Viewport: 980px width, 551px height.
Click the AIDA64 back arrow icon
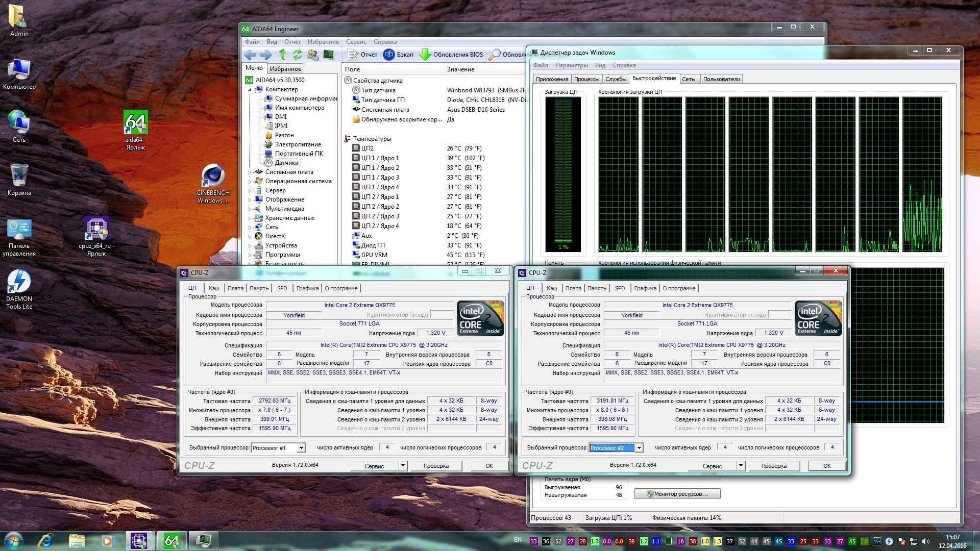(250, 55)
